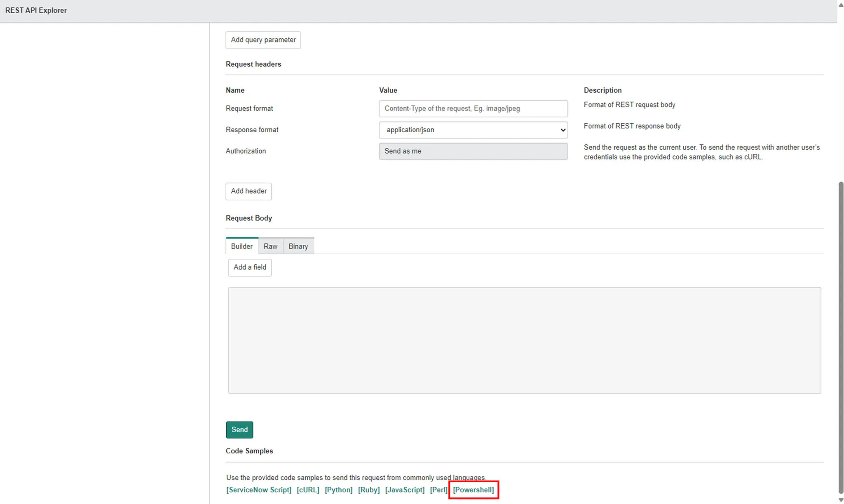844x504 pixels.
Task: Click the scrollbar up arrow
Action: pyautogui.click(x=841, y=5)
